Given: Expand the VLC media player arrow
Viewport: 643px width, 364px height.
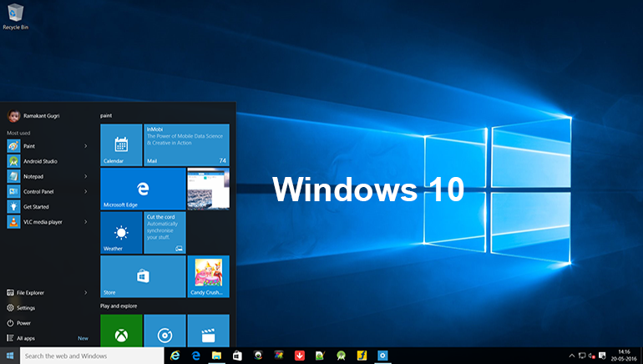Looking at the screenshot, I should pos(86,222).
